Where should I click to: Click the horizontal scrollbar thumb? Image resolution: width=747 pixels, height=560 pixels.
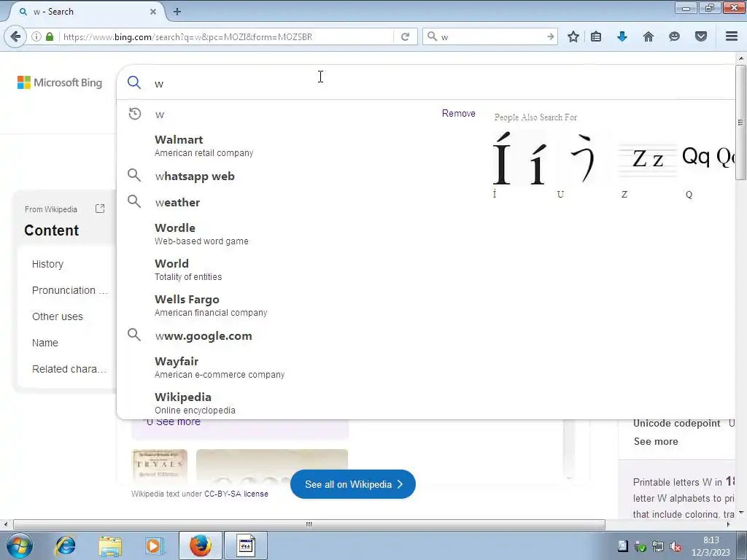pos(309,525)
